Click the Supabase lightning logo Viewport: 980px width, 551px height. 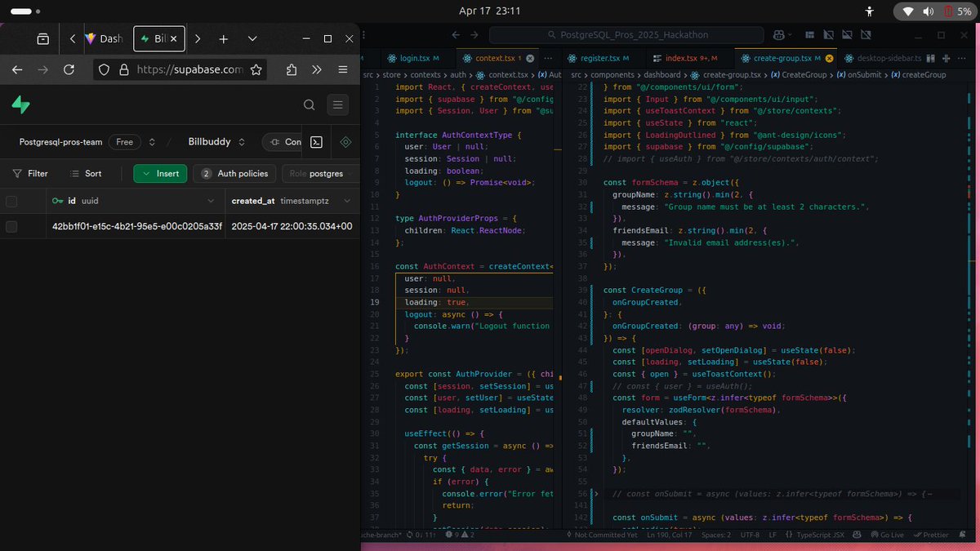click(x=20, y=104)
